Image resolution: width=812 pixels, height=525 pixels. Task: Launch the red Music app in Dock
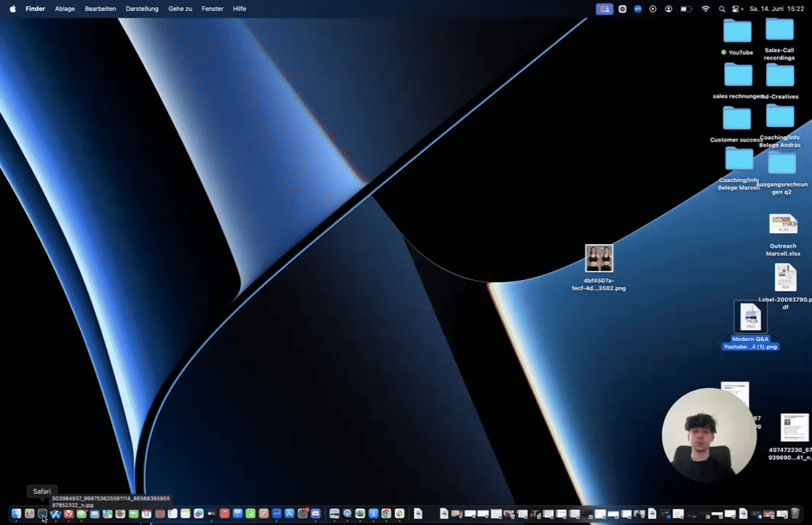(224, 514)
